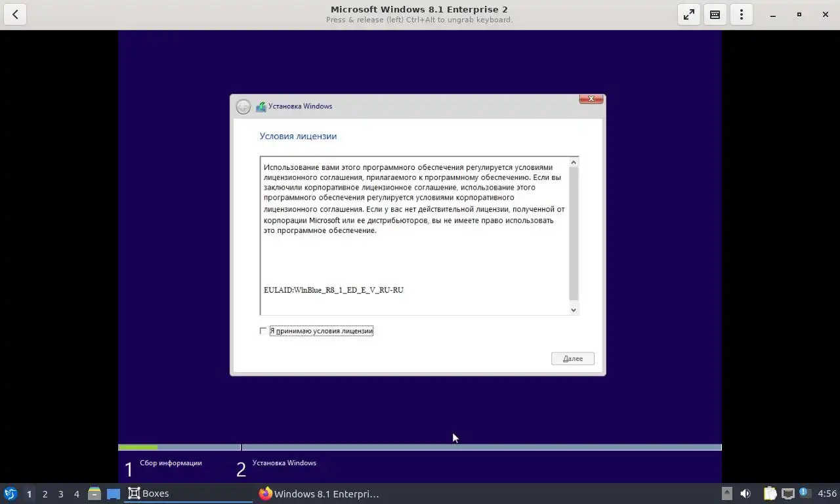Viewport: 840px width, 504px height.
Task: Switch to workspace 1
Action: 29,493
